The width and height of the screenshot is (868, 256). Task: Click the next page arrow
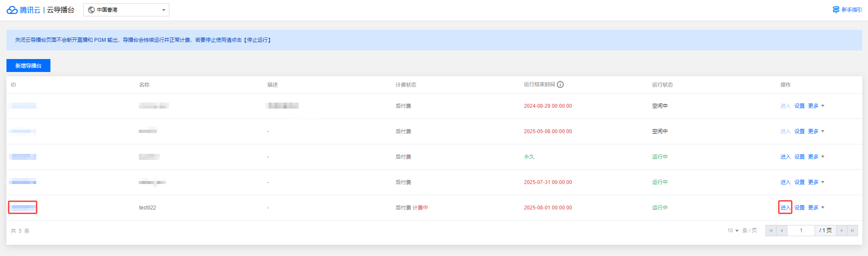(x=842, y=231)
